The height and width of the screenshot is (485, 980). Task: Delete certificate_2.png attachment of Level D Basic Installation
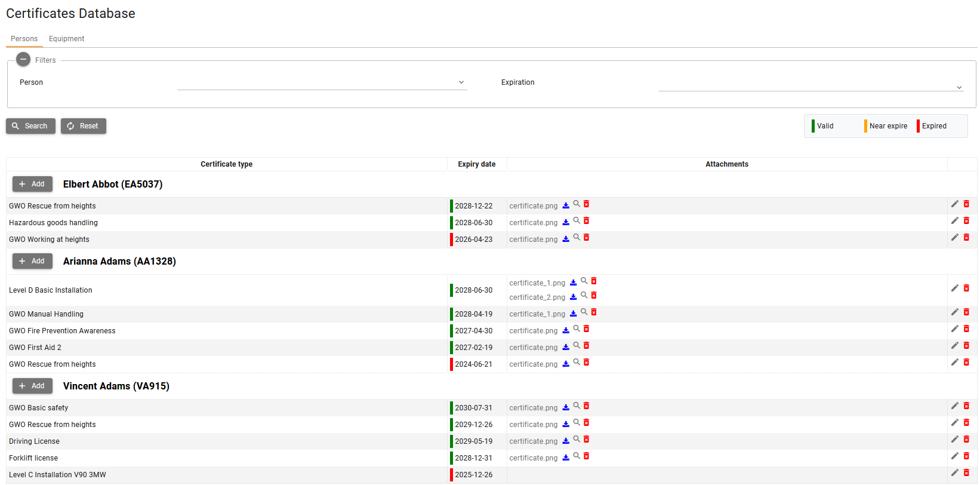coord(594,296)
